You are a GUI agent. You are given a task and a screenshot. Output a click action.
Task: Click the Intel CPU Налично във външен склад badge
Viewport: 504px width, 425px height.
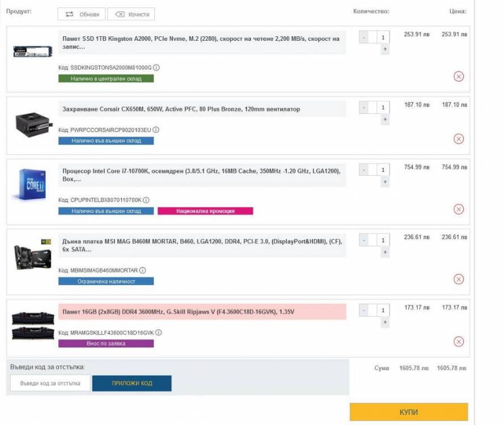[x=106, y=211]
